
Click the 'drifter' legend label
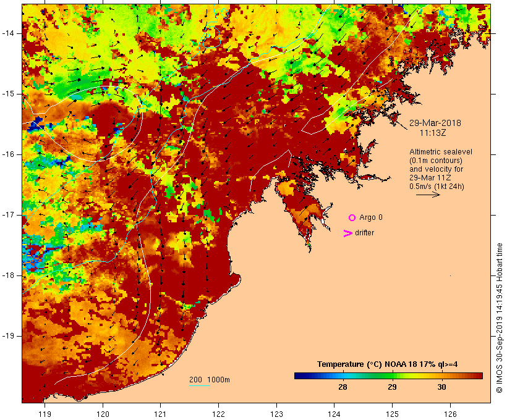(x=364, y=233)
